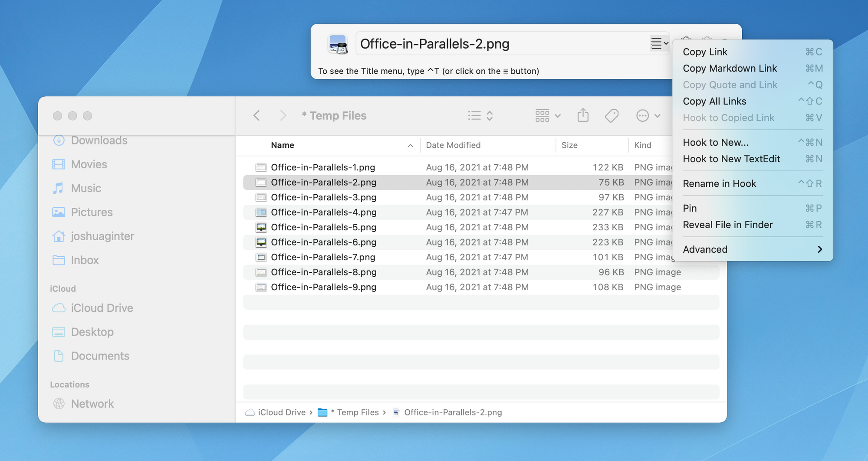This screenshot has height=461, width=868.
Task: Select file Office-in-Parallels-5.png
Action: [x=323, y=227]
